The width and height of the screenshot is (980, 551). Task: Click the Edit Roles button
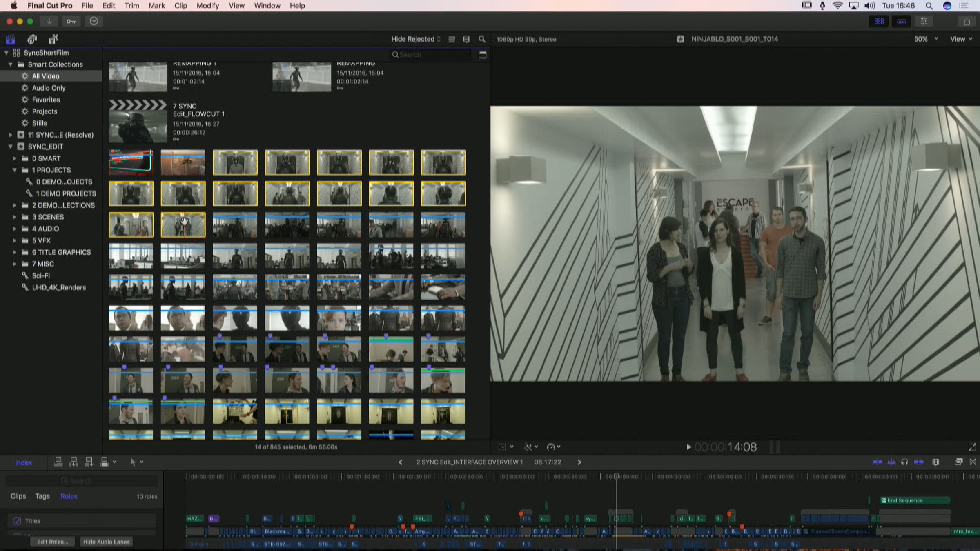point(52,542)
